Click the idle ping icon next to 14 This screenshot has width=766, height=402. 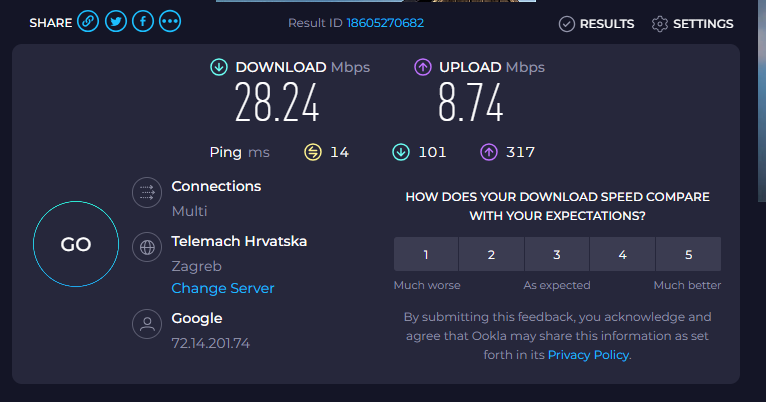click(x=313, y=152)
